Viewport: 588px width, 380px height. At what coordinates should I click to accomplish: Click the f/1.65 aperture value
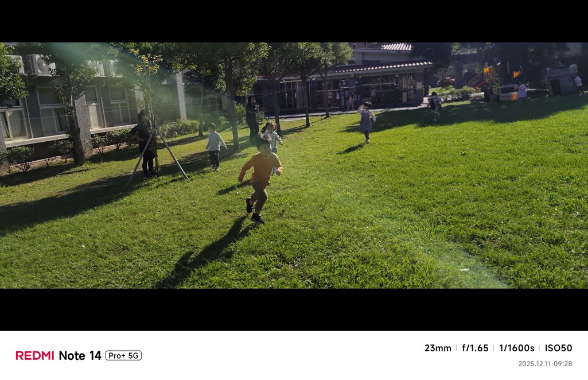475,348
